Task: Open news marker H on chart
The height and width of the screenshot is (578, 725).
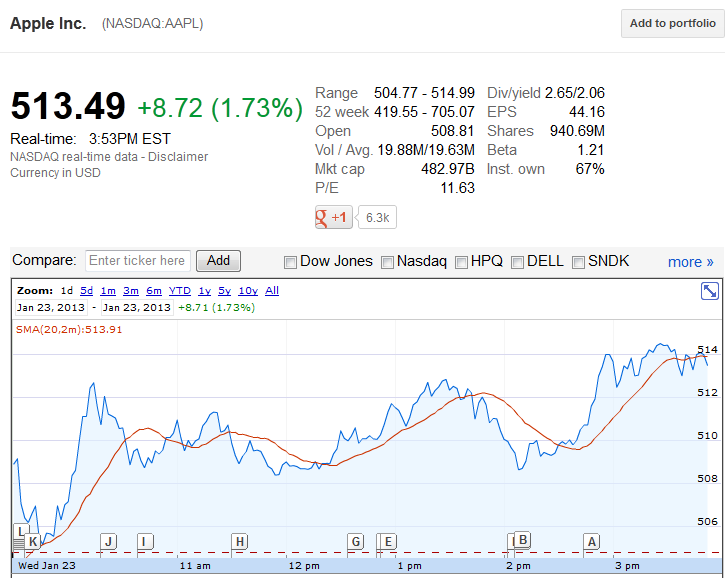Action: point(240,541)
